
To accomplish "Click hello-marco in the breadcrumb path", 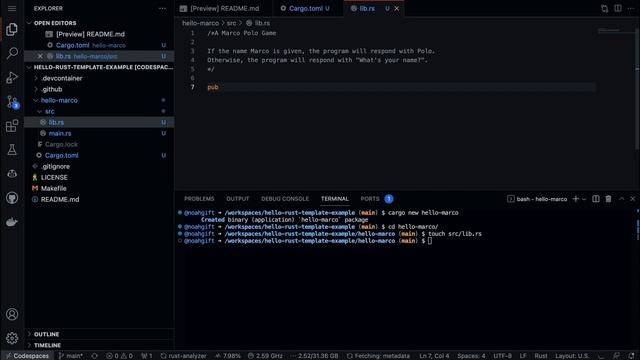I will 200,23.
